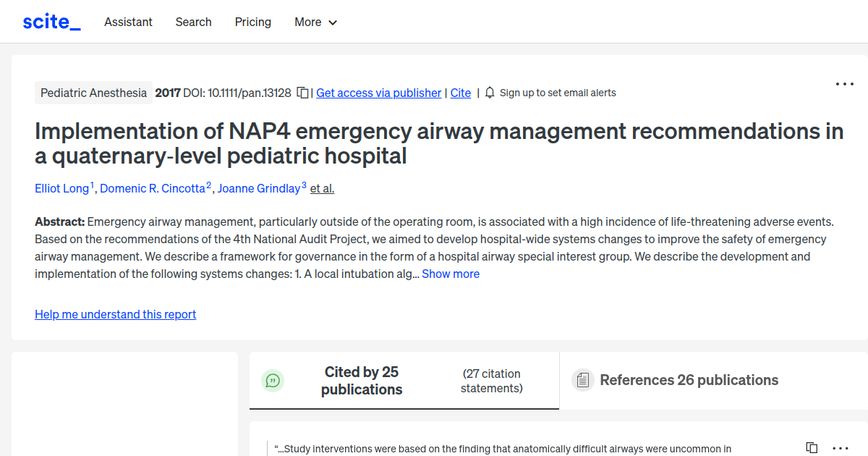The height and width of the screenshot is (456, 868).
Task: Click the bell icon for email alerts
Action: (490, 92)
